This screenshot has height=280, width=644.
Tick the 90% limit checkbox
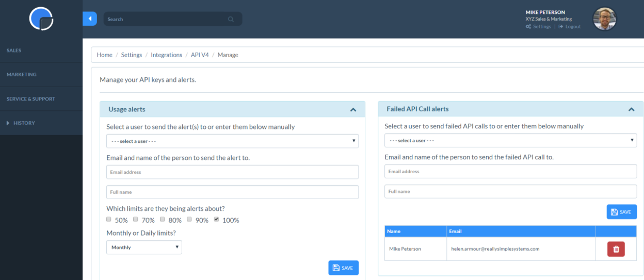tap(189, 219)
